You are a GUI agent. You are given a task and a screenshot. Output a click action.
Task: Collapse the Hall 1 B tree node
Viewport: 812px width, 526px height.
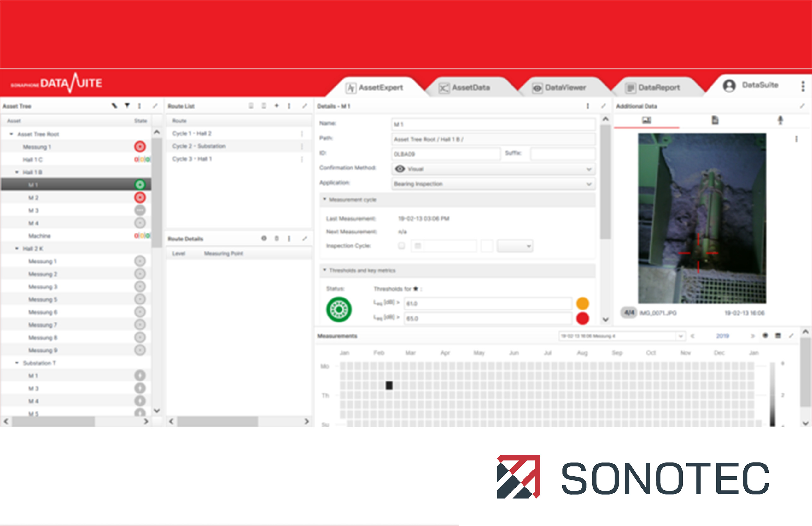tap(17, 172)
